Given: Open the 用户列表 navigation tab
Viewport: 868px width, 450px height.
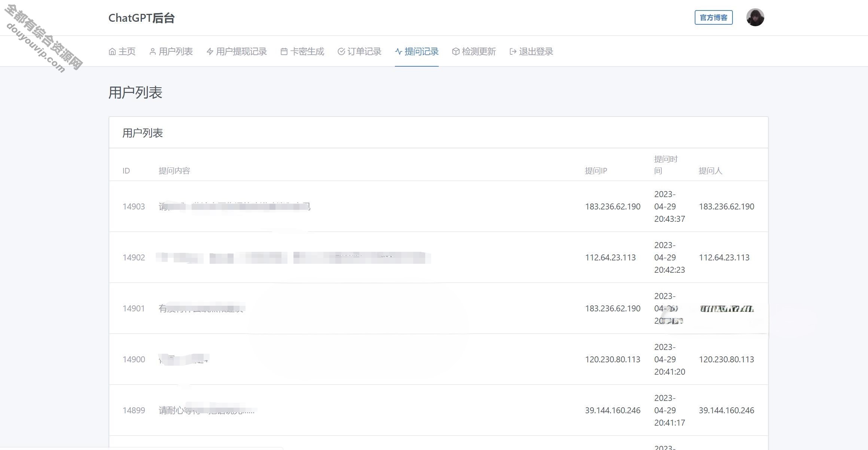Looking at the screenshot, I should pos(171,52).
